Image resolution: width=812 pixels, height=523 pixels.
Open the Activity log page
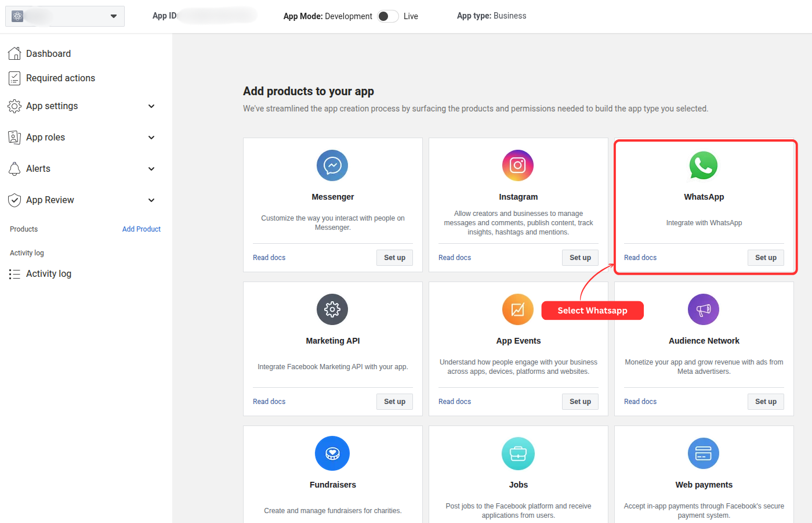tap(49, 274)
